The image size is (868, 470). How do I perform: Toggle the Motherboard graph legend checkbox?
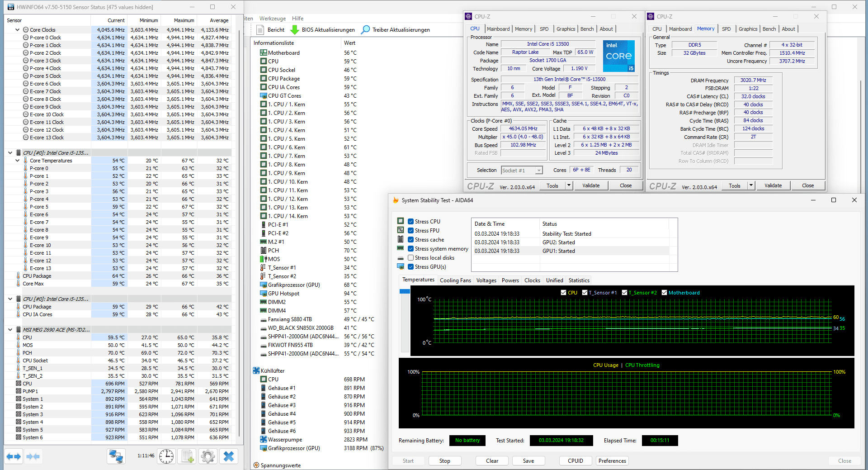tap(664, 293)
